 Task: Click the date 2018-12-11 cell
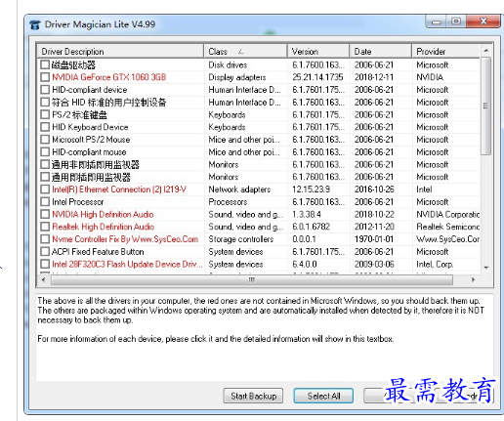(x=374, y=77)
